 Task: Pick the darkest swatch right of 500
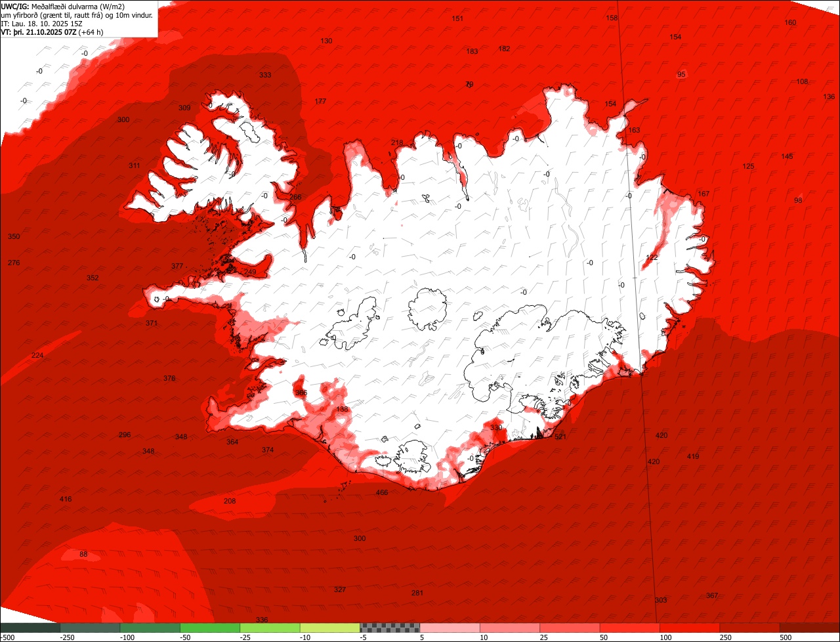tap(810, 628)
